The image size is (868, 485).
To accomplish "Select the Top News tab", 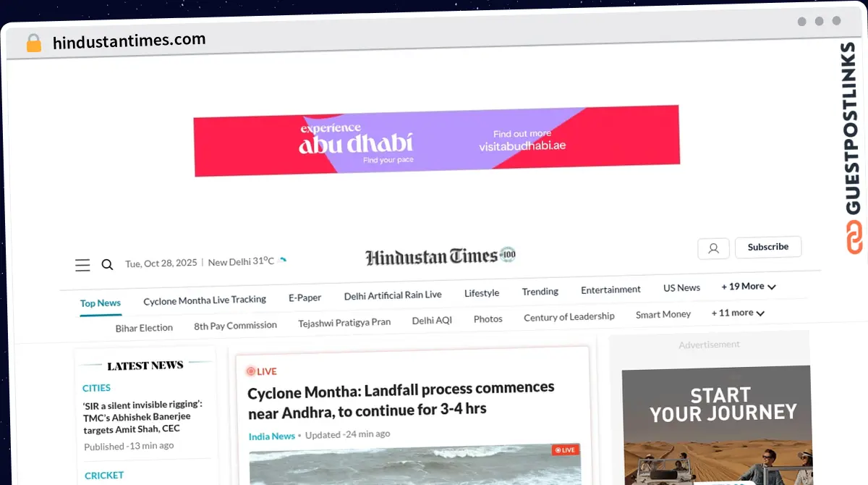I will 101,303.
